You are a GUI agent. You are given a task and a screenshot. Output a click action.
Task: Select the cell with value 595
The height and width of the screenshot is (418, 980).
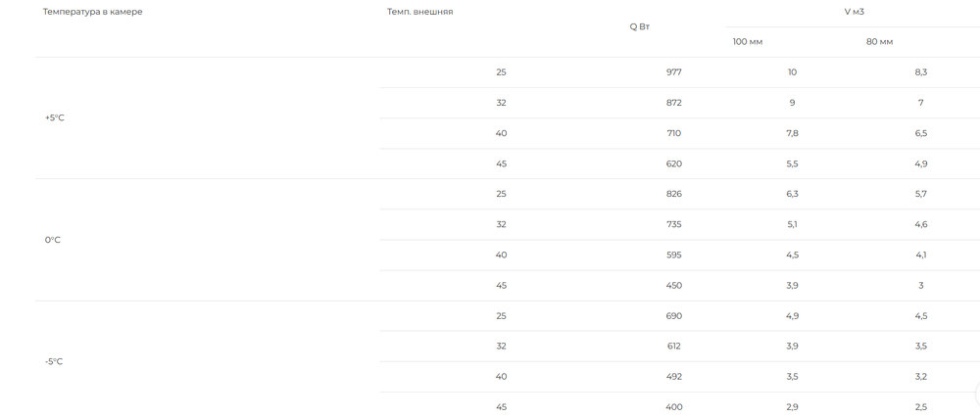coord(674,255)
